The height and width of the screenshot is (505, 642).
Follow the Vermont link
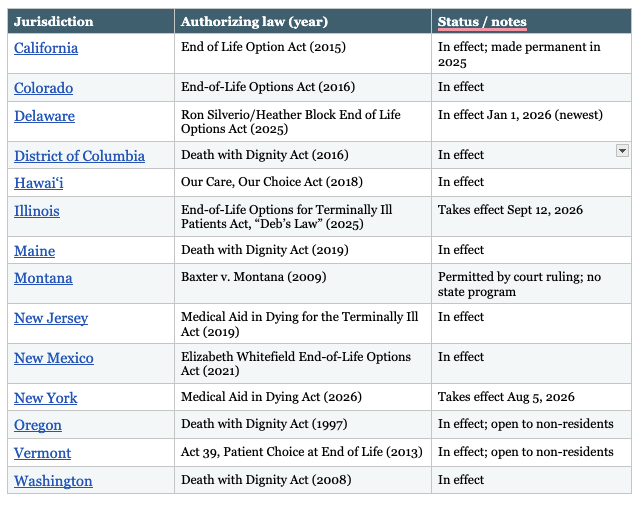point(43,453)
